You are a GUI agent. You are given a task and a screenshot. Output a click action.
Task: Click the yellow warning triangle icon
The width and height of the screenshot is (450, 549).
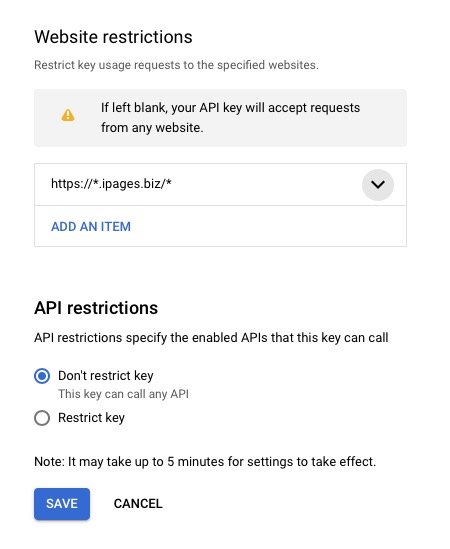[68, 115]
